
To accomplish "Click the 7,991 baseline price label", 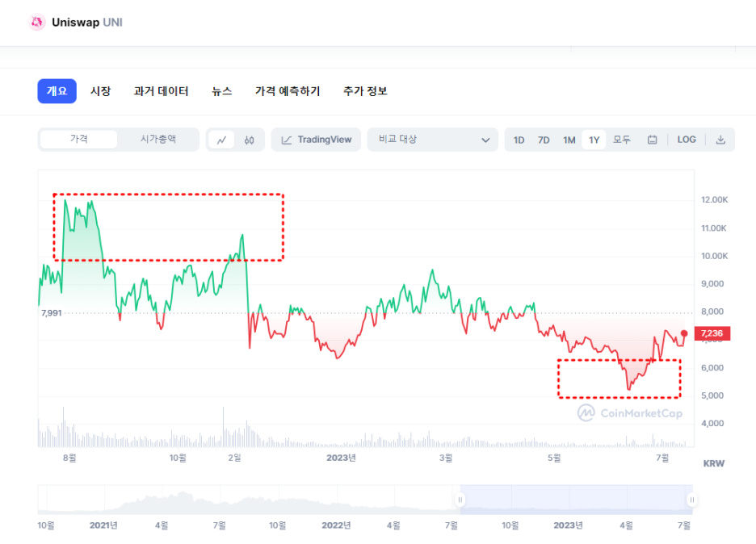I will coord(52,313).
